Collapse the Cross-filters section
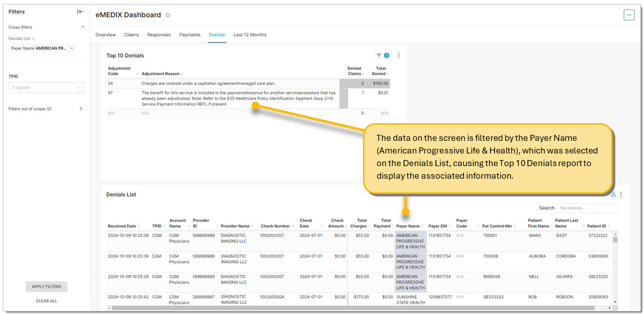The width and height of the screenshot is (644, 315). click(83, 27)
